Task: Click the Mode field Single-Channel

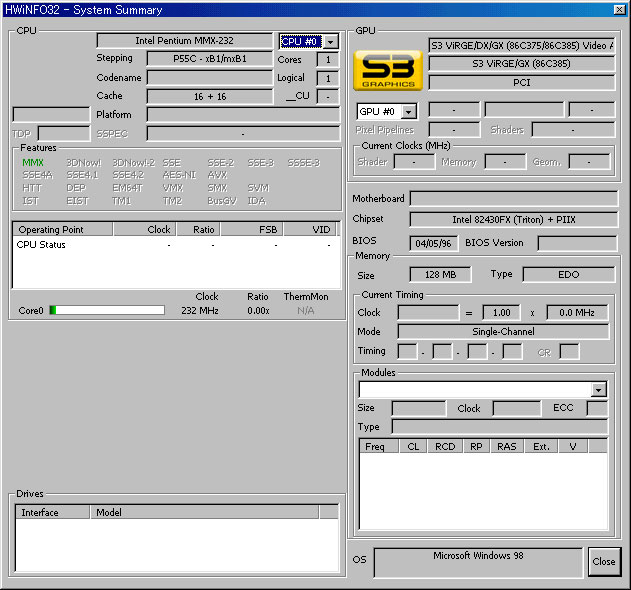Action: (503, 332)
